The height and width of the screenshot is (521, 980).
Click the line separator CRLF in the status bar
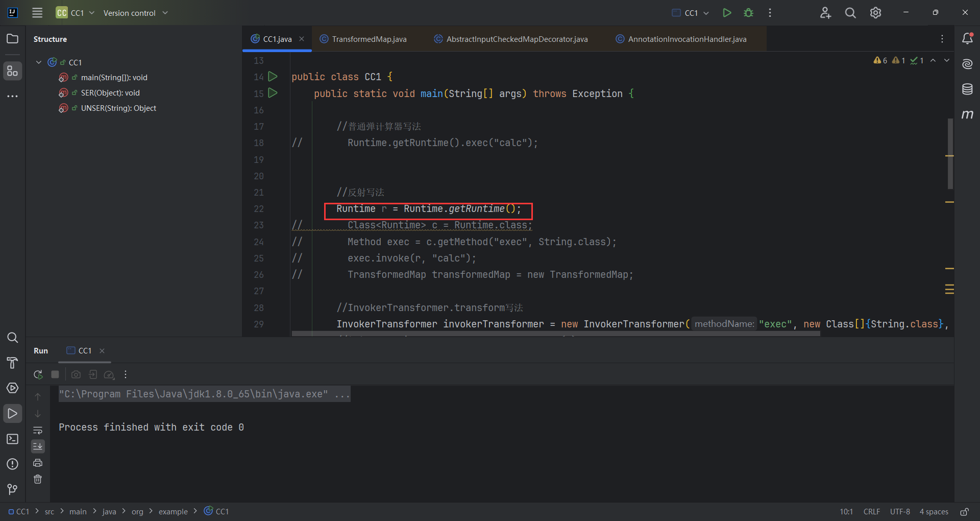coord(871,511)
